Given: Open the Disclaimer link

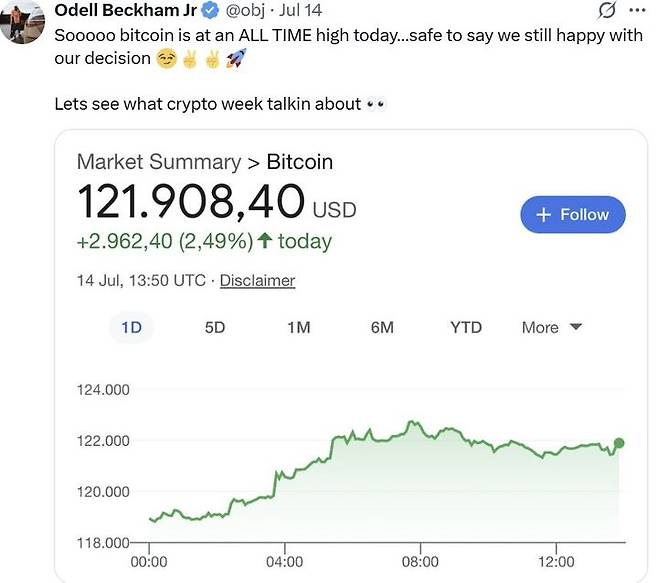Looking at the screenshot, I should (x=257, y=281).
